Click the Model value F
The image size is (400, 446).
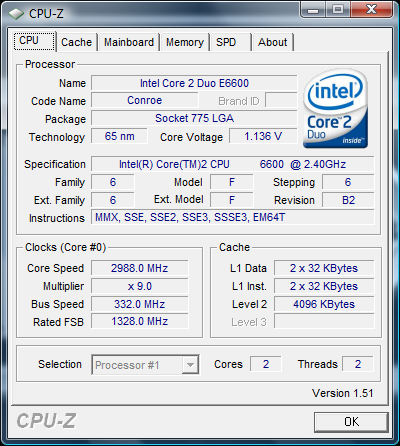[x=232, y=182]
